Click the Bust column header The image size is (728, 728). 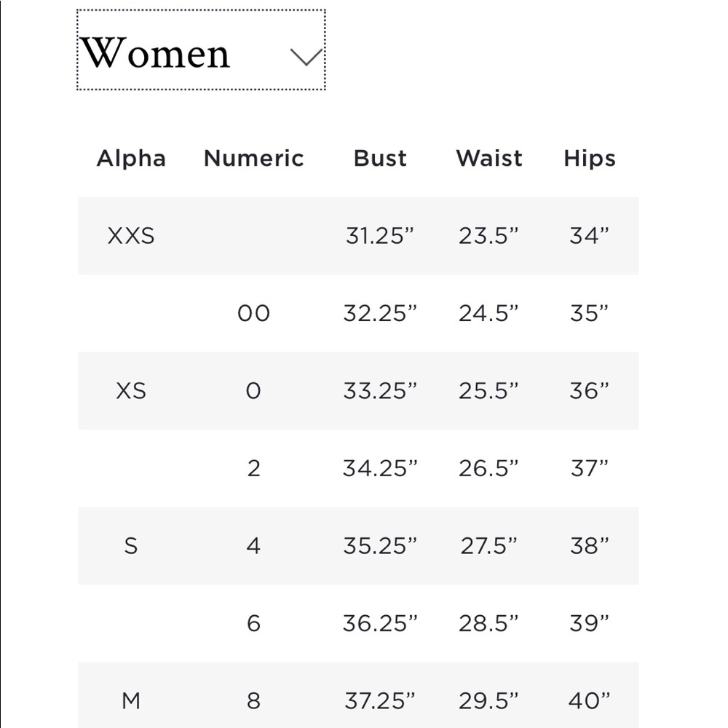(x=380, y=158)
